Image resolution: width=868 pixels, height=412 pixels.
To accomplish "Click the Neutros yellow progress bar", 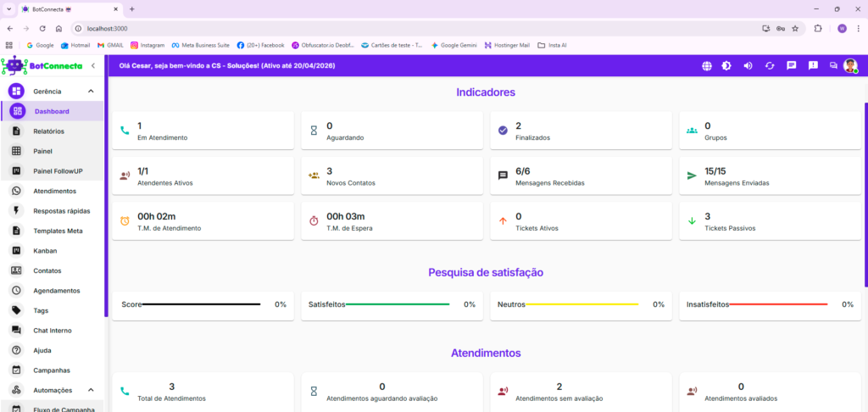I will click(x=581, y=304).
